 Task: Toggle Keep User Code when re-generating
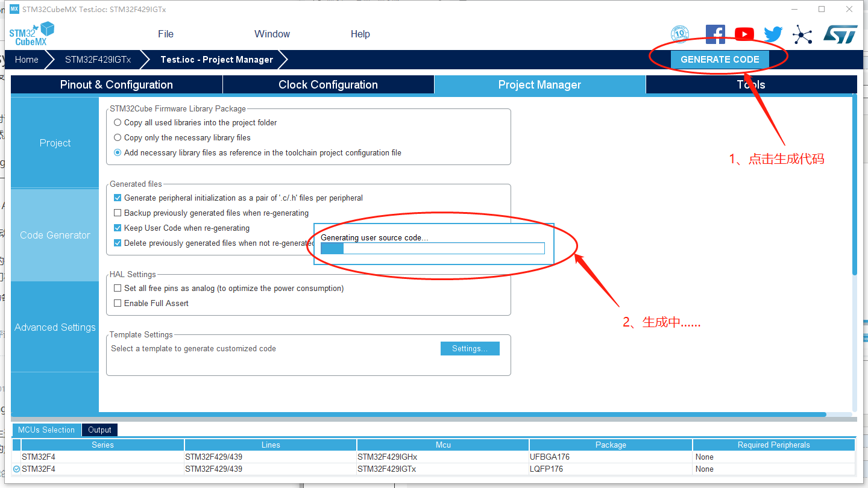pos(118,228)
